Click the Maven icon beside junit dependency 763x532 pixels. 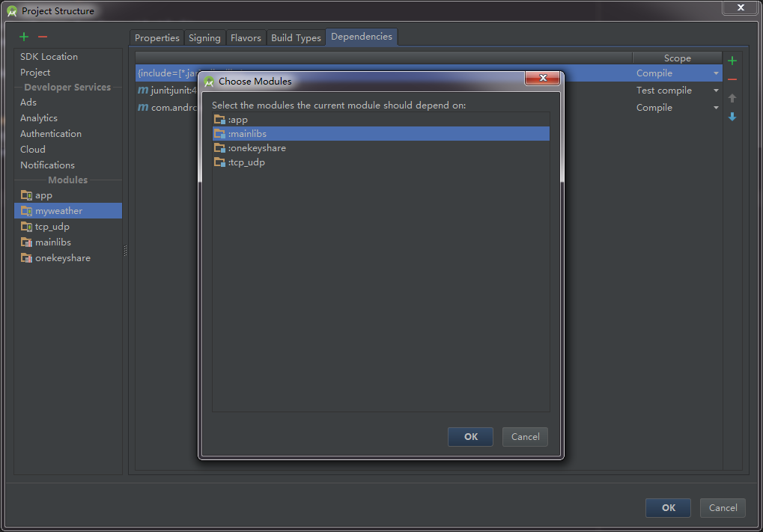tap(142, 90)
